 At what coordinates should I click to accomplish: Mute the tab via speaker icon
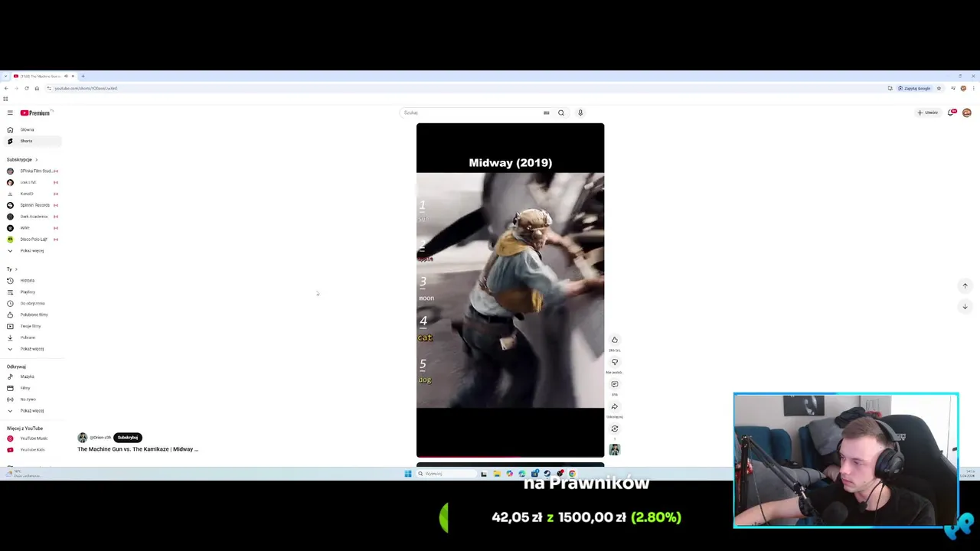66,76
